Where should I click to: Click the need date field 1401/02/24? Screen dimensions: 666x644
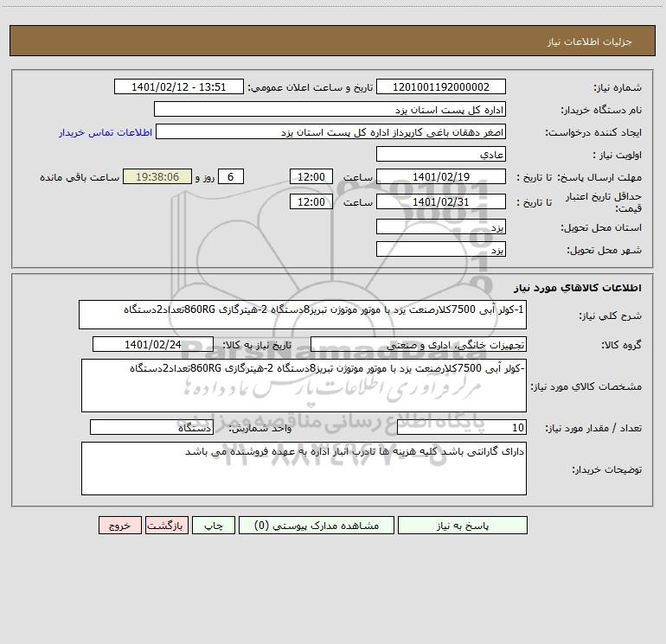tap(153, 344)
